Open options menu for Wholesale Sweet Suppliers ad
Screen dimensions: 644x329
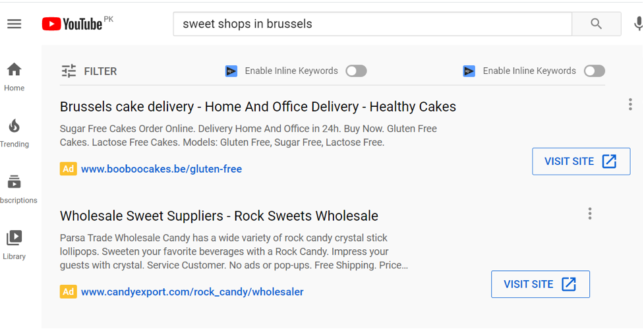[x=590, y=214]
